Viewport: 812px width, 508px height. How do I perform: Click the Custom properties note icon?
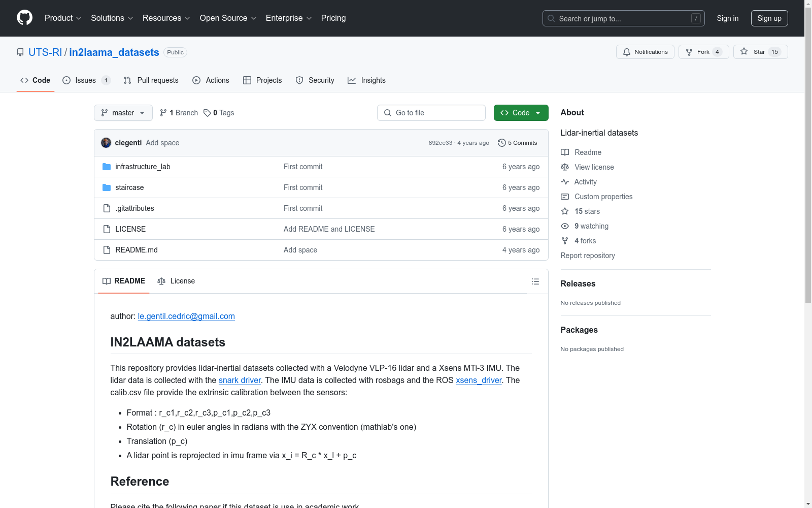click(x=565, y=197)
